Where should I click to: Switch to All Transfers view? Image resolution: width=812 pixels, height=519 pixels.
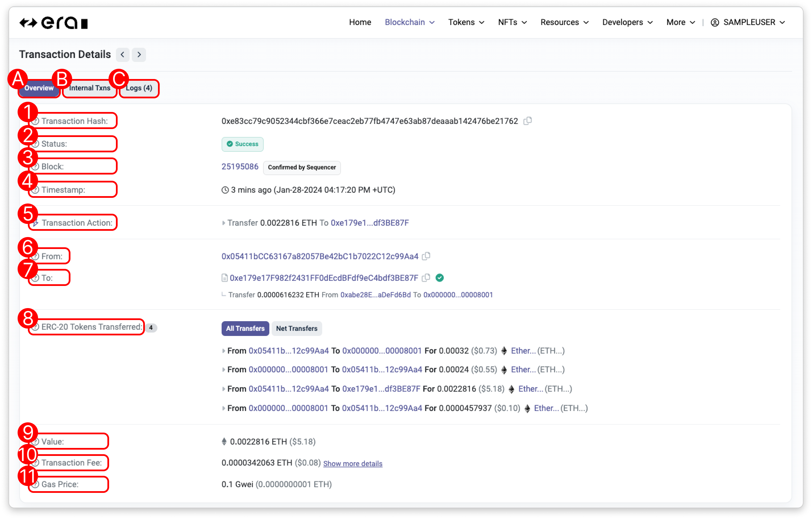[245, 328]
